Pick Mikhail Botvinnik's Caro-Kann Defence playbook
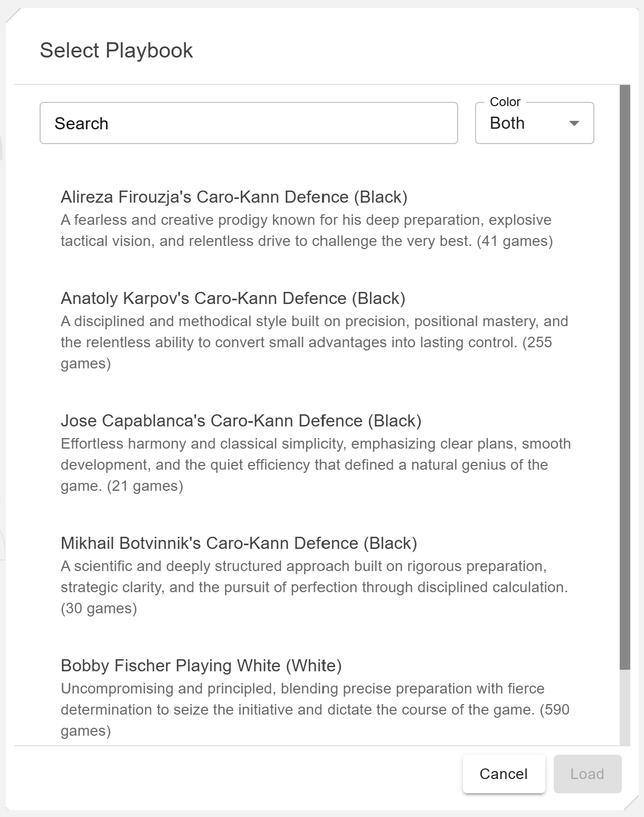The image size is (644, 817). coord(239,543)
